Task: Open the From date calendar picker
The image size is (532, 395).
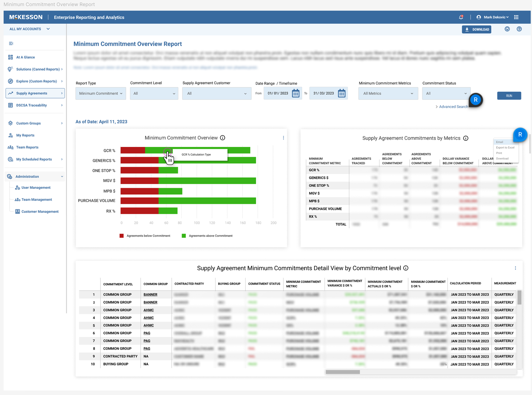Action: coord(296,93)
